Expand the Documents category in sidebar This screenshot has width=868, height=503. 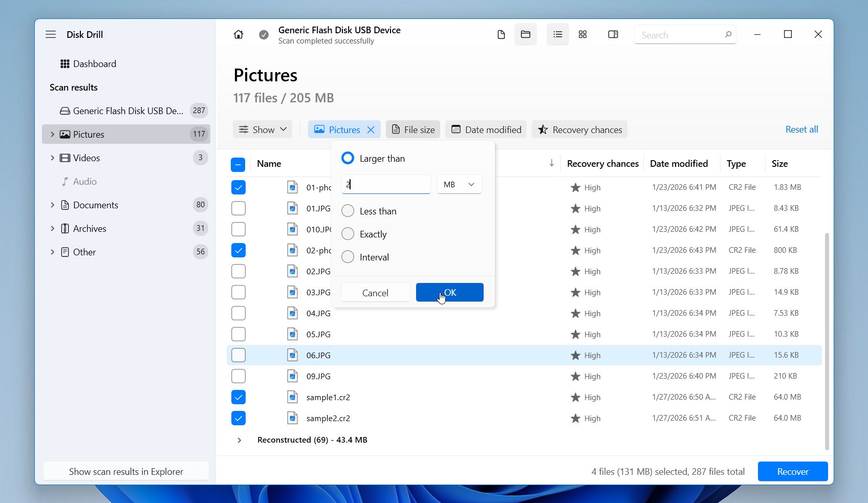[52, 205]
